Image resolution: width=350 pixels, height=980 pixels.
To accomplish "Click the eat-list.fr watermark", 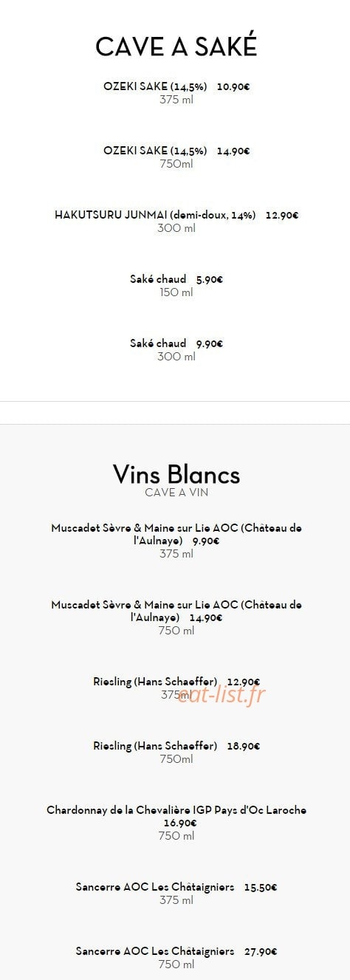I will 221,694.
